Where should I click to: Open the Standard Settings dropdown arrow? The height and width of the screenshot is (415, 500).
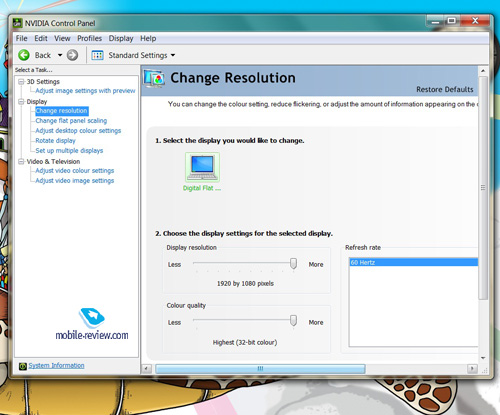pos(173,55)
